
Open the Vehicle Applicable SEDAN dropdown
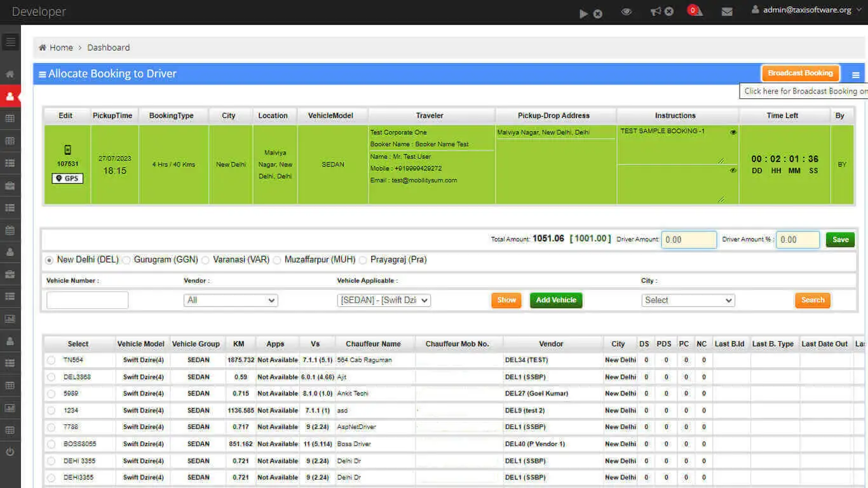click(x=384, y=301)
